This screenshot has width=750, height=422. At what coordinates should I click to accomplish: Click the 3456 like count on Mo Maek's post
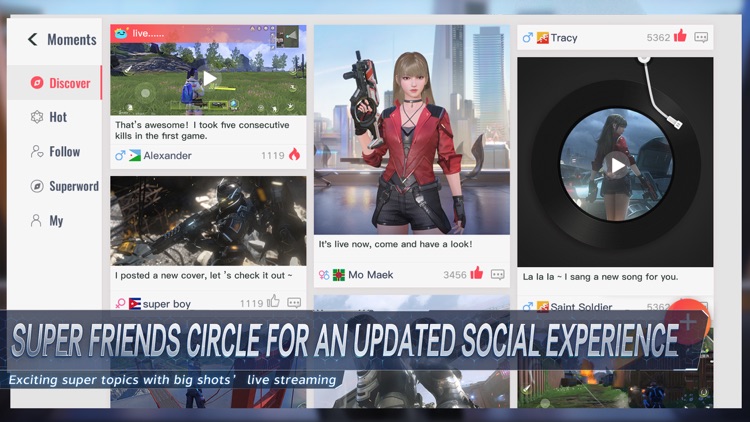point(454,275)
